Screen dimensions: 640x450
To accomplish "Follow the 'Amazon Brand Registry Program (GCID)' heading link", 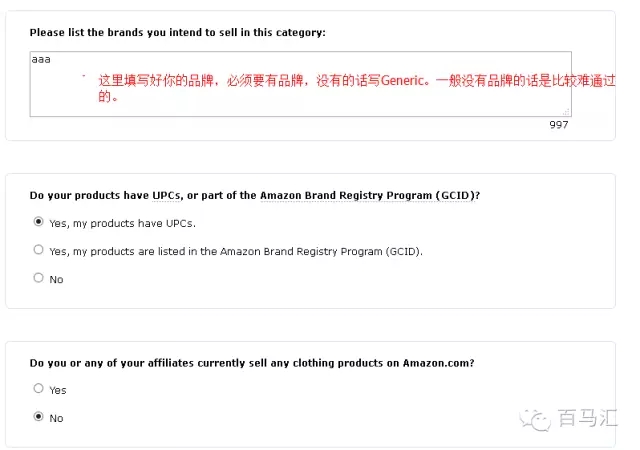I will point(367,195).
